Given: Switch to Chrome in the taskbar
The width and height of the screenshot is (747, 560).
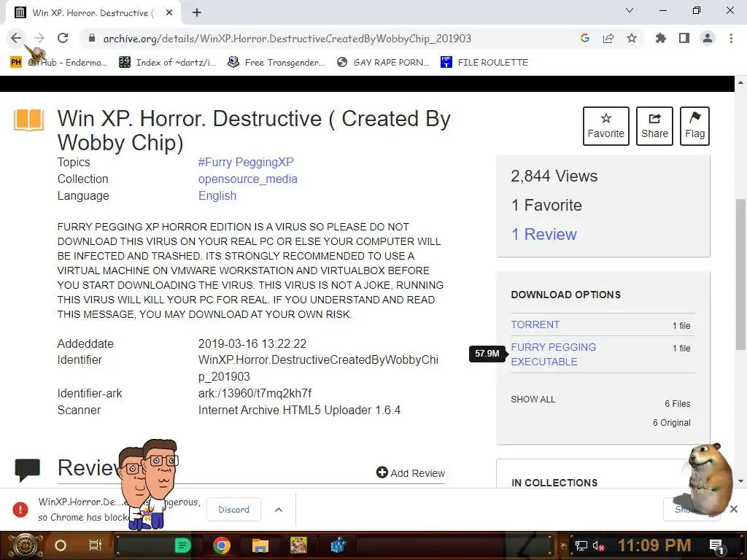Looking at the screenshot, I should coord(222,545).
